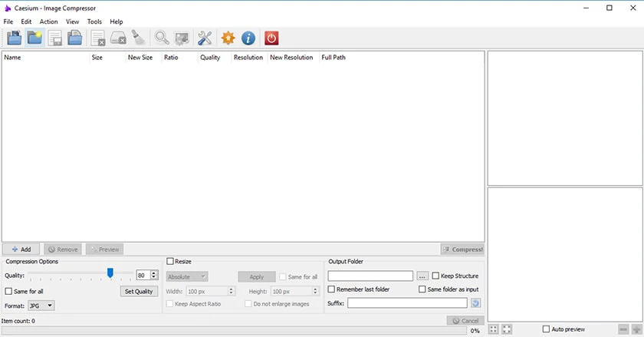
Task: Click the original size expand-arrows icon
Action: pos(507,329)
